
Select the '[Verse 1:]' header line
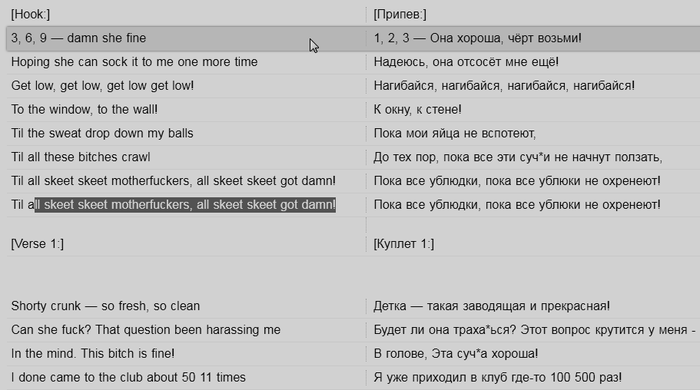(x=38, y=244)
